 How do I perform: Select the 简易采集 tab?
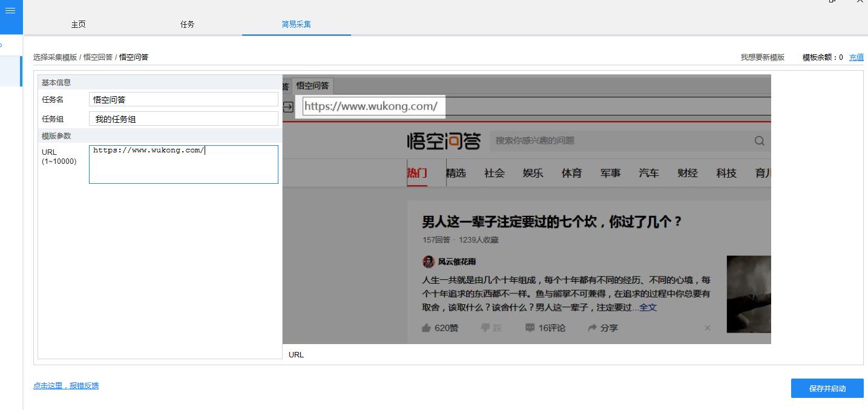(x=296, y=24)
